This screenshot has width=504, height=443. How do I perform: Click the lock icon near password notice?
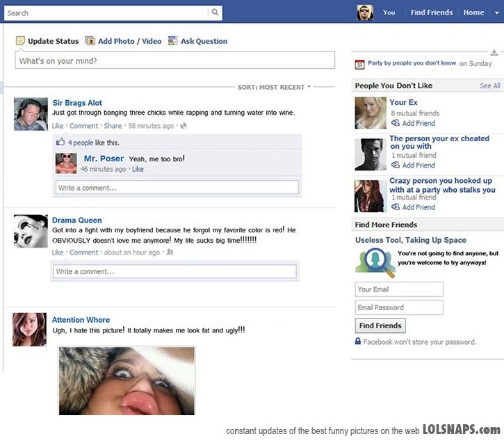(358, 341)
